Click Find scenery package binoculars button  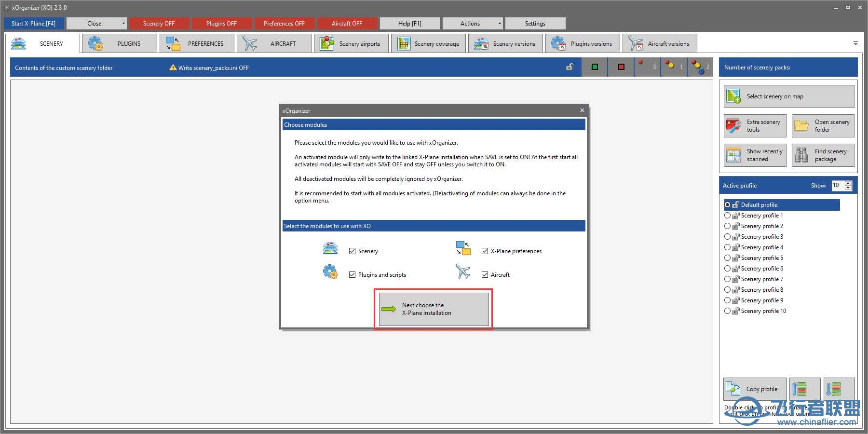coord(823,155)
